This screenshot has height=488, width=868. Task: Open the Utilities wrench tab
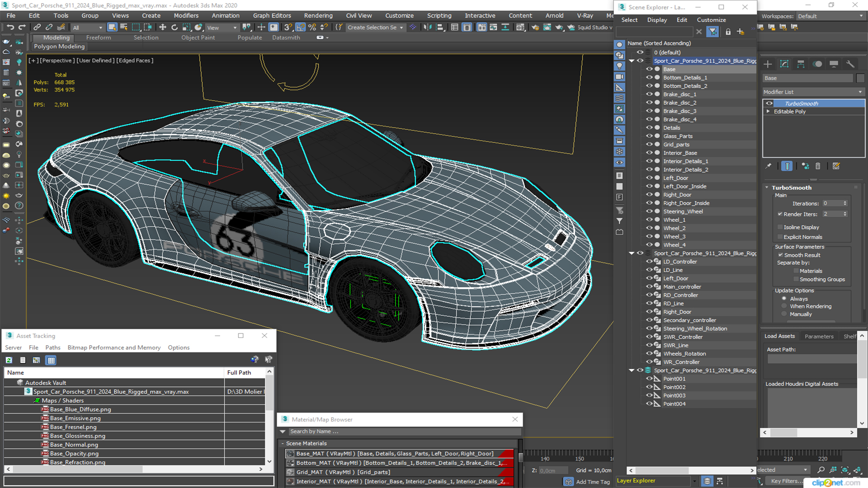(850, 64)
